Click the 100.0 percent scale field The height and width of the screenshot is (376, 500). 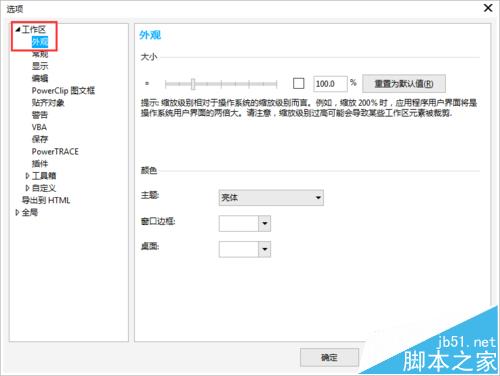coord(330,84)
